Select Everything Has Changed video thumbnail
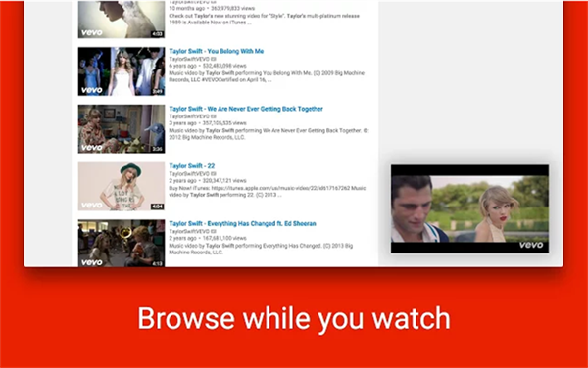Image resolution: width=588 pixels, height=368 pixels. click(122, 244)
